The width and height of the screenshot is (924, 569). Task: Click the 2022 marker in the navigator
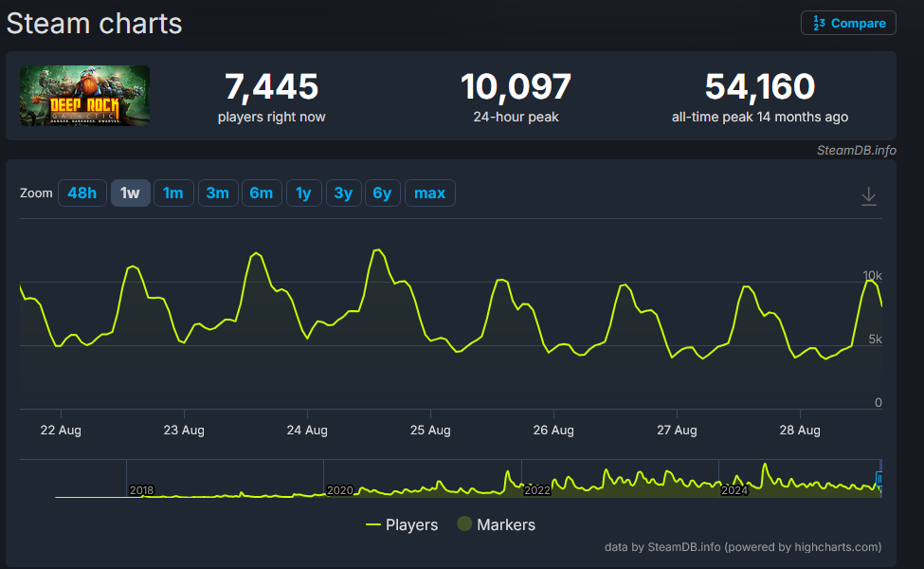pos(537,490)
